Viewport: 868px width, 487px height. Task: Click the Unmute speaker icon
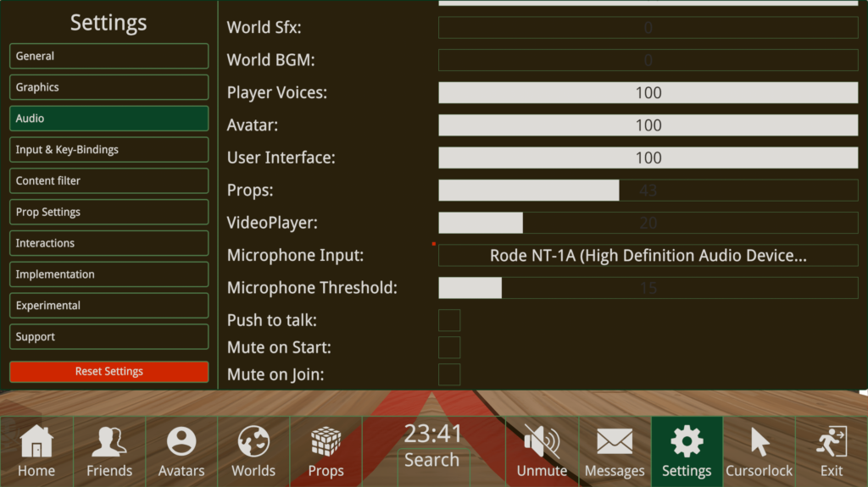tap(542, 441)
